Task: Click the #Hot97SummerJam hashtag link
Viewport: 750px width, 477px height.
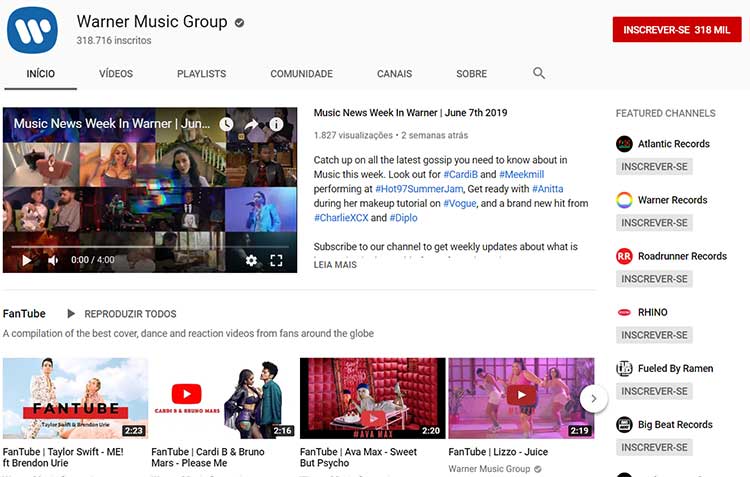Action: pos(419,189)
